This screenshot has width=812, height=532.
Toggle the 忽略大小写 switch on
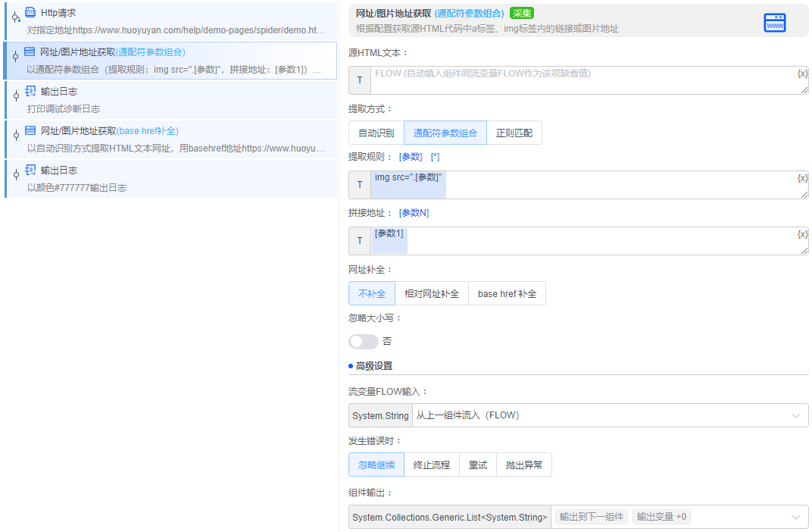pos(363,341)
